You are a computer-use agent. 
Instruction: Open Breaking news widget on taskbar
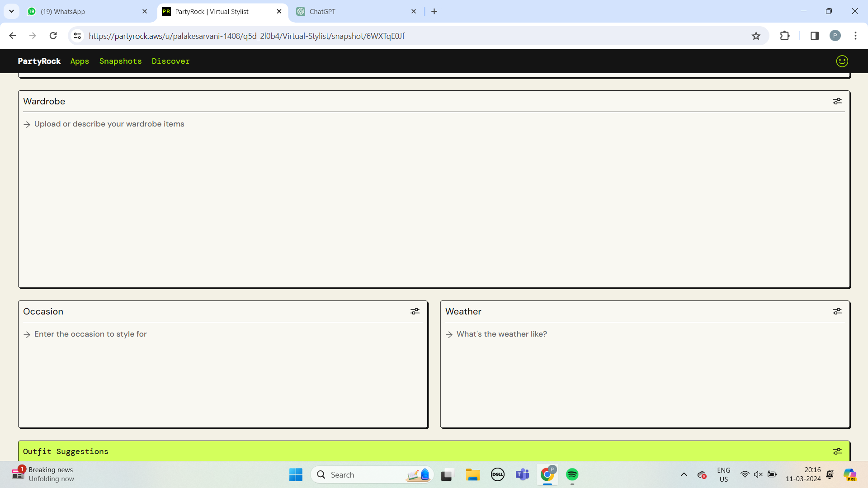(43, 474)
